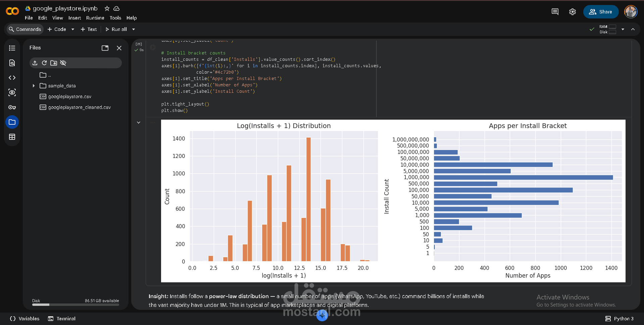Click the Share button
644x325 pixels.
601,12
